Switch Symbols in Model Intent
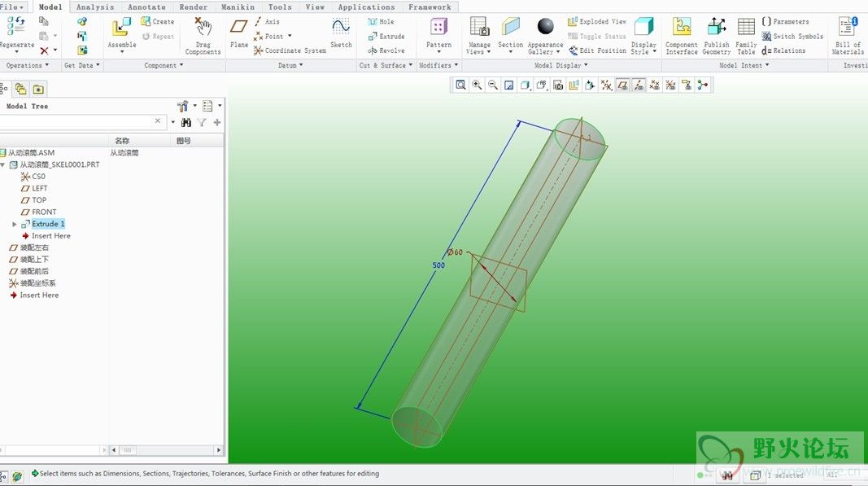Image resolution: width=868 pixels, height=486 pixels. pyautogui.click(x=792, y=36)
